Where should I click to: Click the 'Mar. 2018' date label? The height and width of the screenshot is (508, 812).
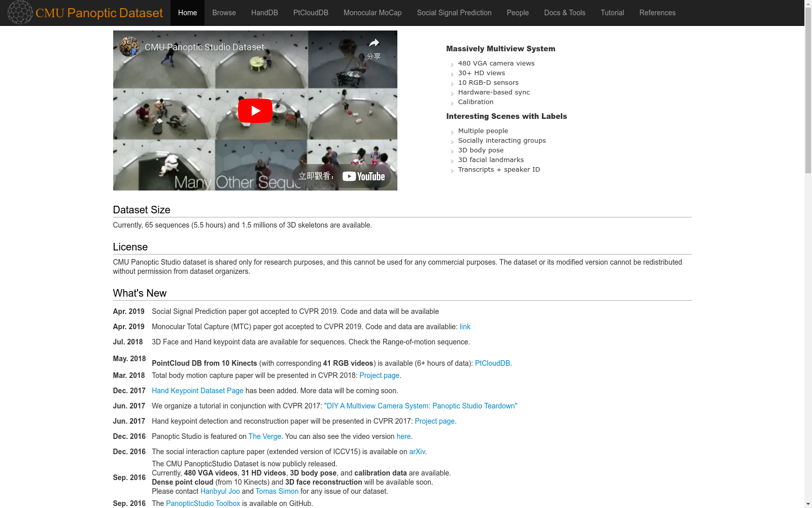pyautogui.click(x=129, y=375)
